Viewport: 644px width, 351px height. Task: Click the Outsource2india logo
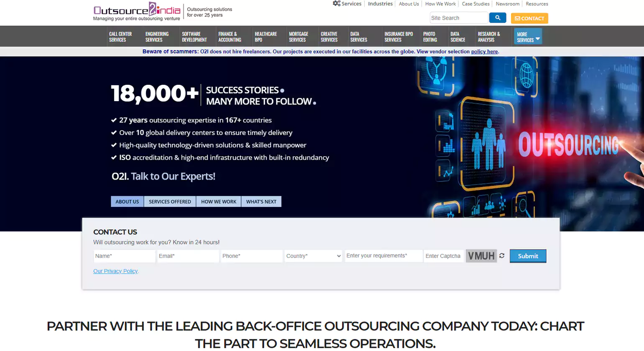[x=136, y=12]
